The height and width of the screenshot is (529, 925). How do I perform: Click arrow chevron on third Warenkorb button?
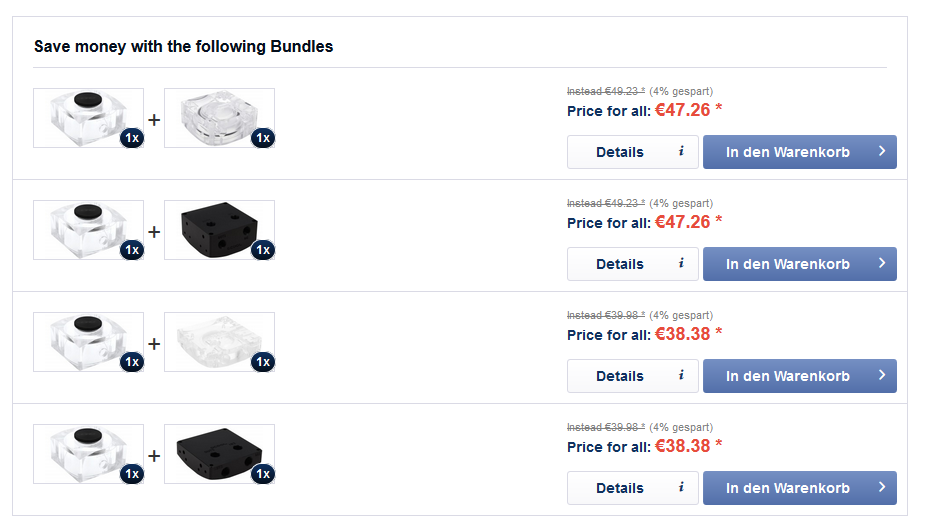[x=882, y=375]
